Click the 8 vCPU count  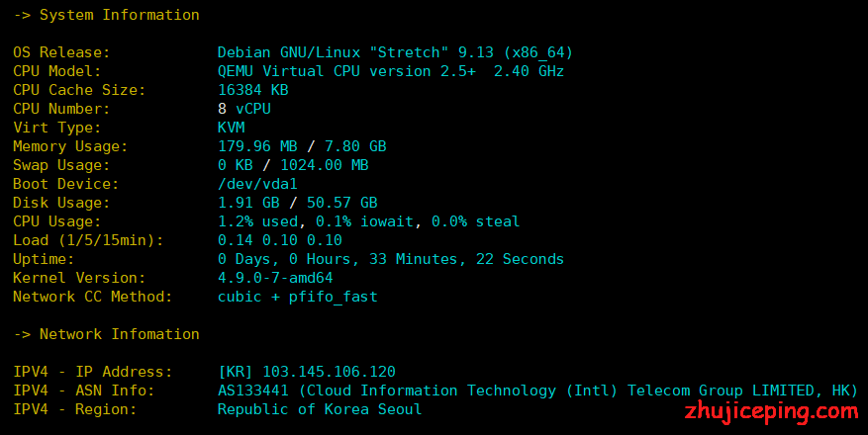244,109
